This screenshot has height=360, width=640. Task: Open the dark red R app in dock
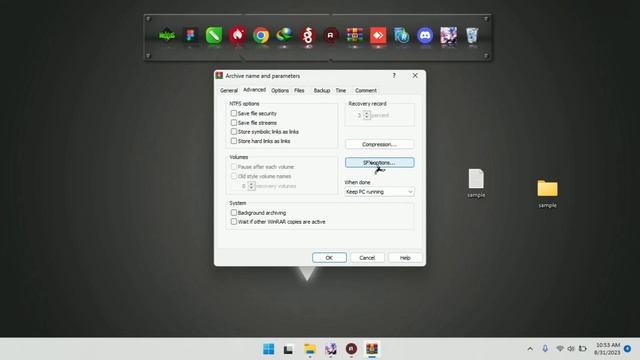(331, 36)
